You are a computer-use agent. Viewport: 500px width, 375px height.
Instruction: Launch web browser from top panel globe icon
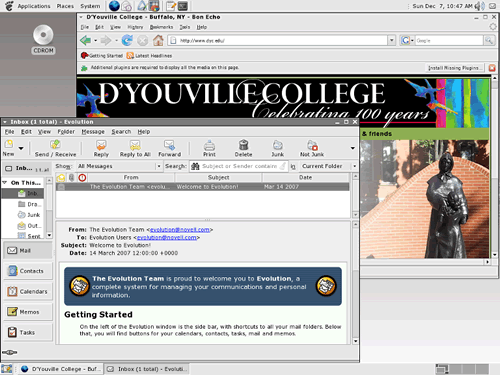coord(114,6)
